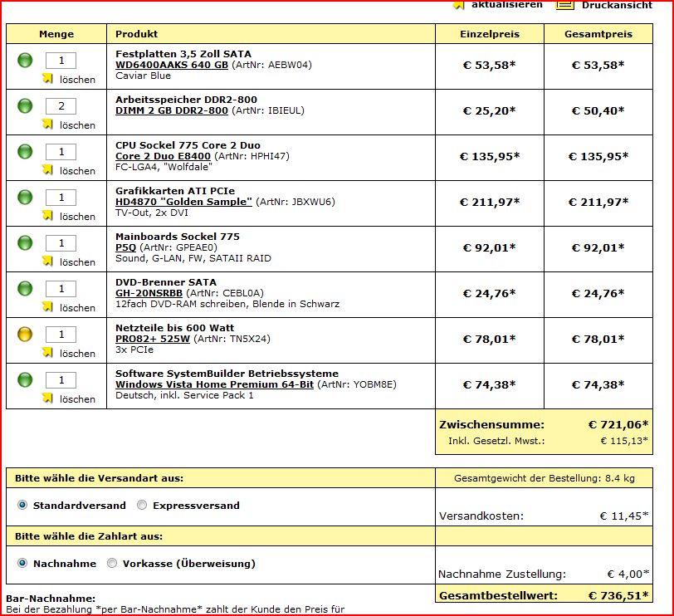Remove WD6400AAKS via löschen link
The width and height of the screenshot is (674, 616).
[x=77, y=80]
